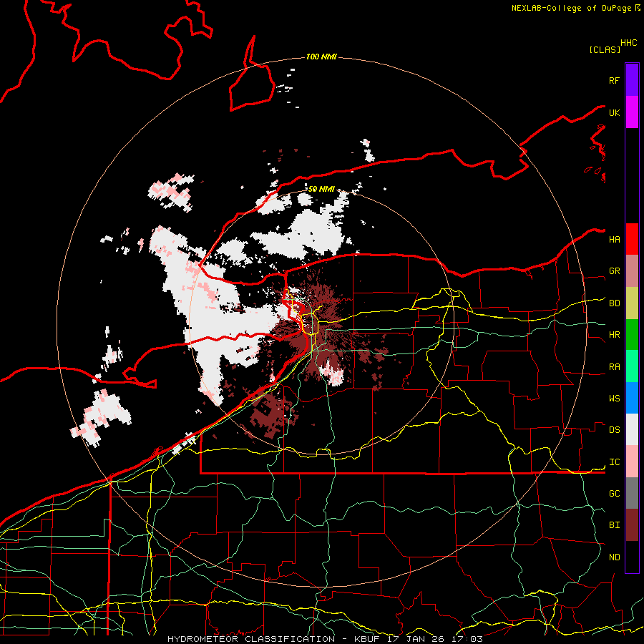
Task: Click the DS legend label
Action: pyautogui.click(x=615, y=429)
